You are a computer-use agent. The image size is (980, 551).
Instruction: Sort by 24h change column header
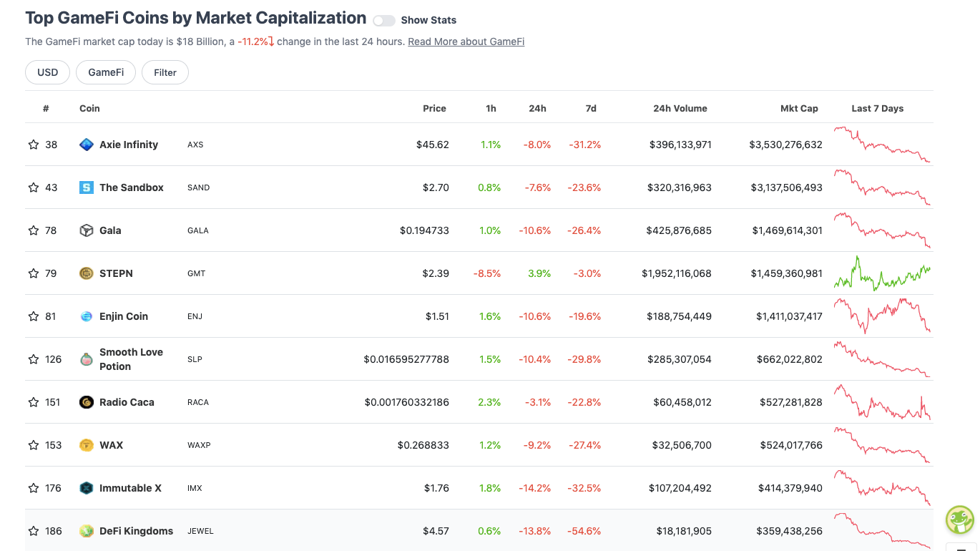tap(537, 109)
